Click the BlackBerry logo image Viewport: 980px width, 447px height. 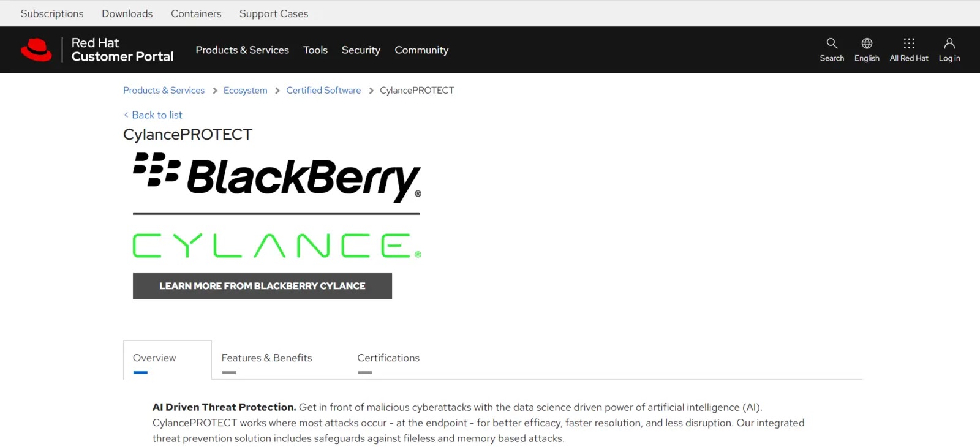pyautogui.click(x=277, y=178)
